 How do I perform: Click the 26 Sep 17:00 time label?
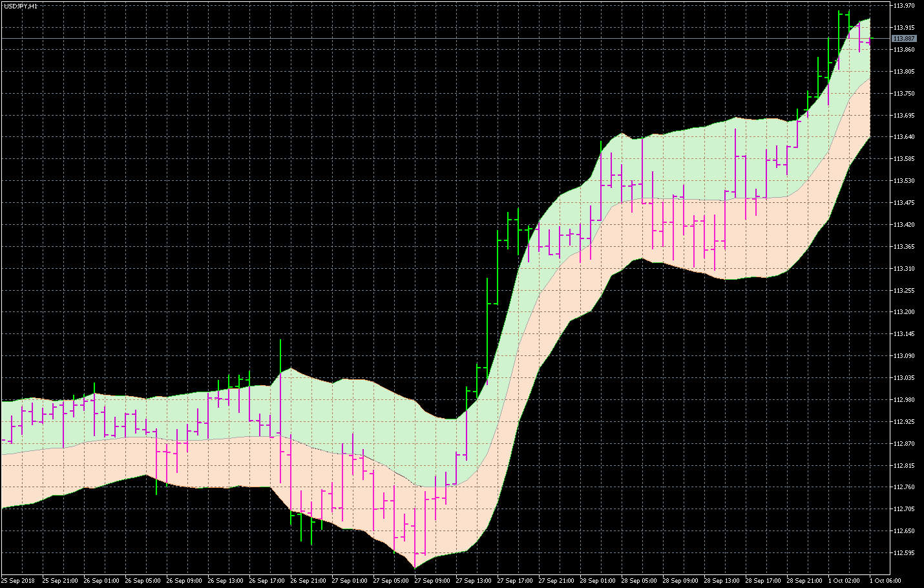[x=267, y=581]
